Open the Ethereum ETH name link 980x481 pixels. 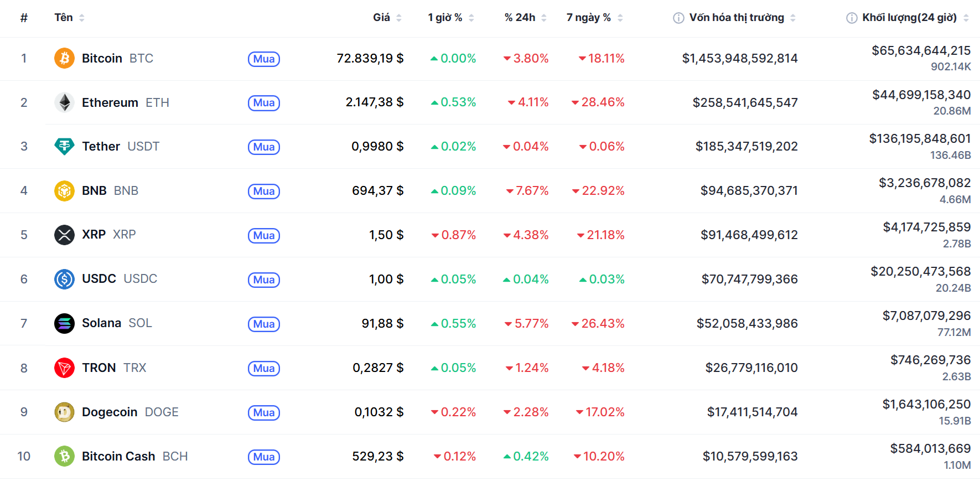tap(126, 102)
